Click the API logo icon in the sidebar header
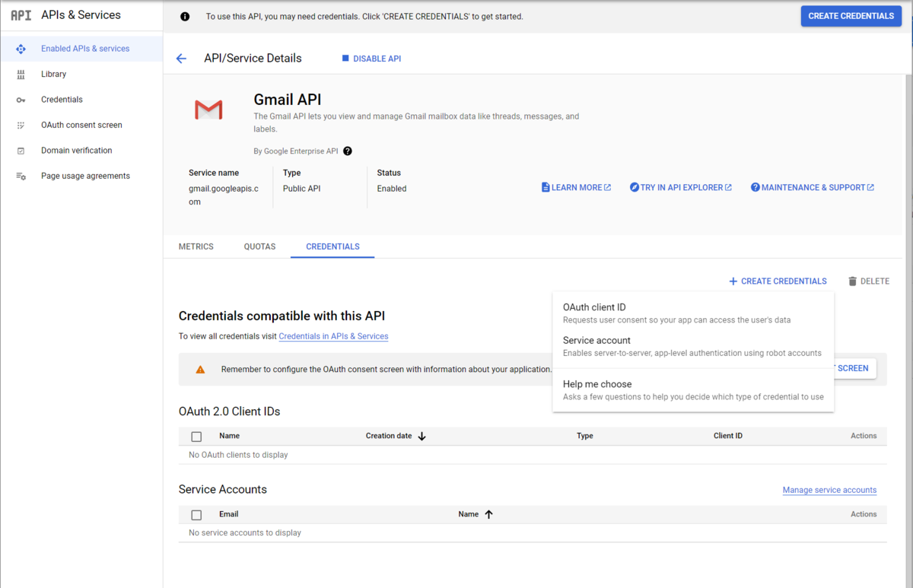The image size is (913, 588). (x=21, y=15)
